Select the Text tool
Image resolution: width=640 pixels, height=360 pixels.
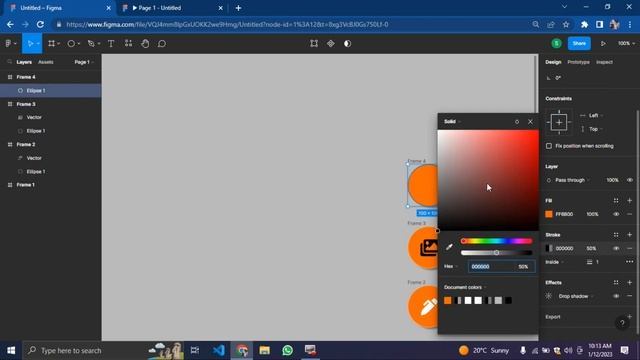pos(111,43)
